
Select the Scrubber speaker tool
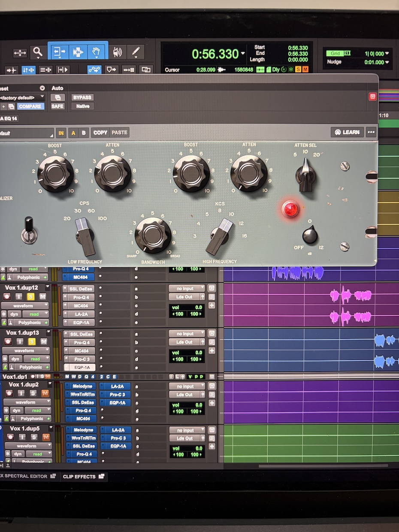coord(117,52)
